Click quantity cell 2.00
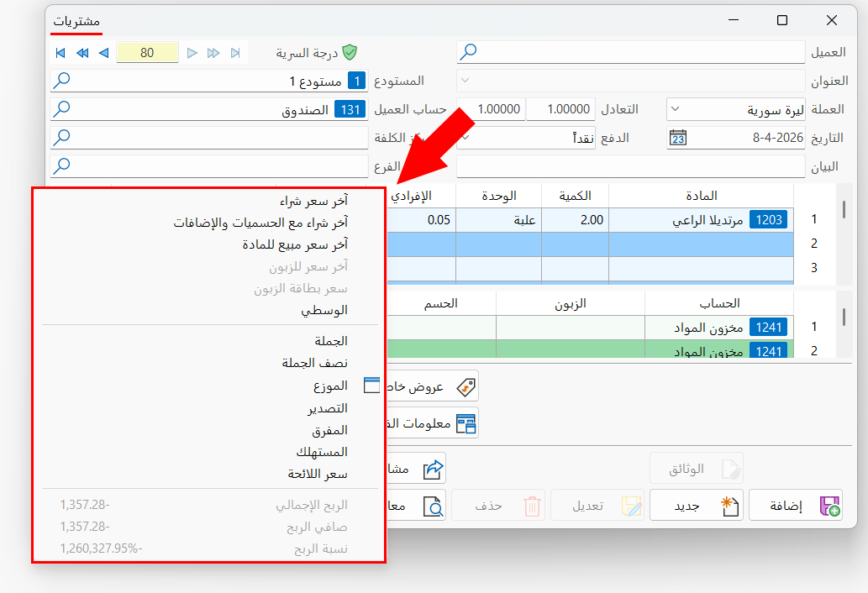The height and width of the screenshot is (593, 868). (x=575, y=220)
